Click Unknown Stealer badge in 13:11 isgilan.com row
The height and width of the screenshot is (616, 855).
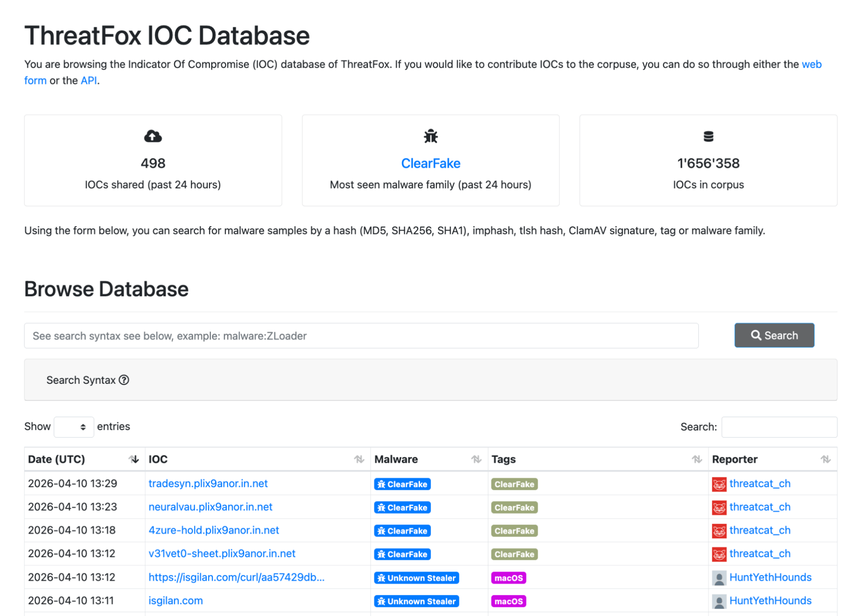point(417,601)
